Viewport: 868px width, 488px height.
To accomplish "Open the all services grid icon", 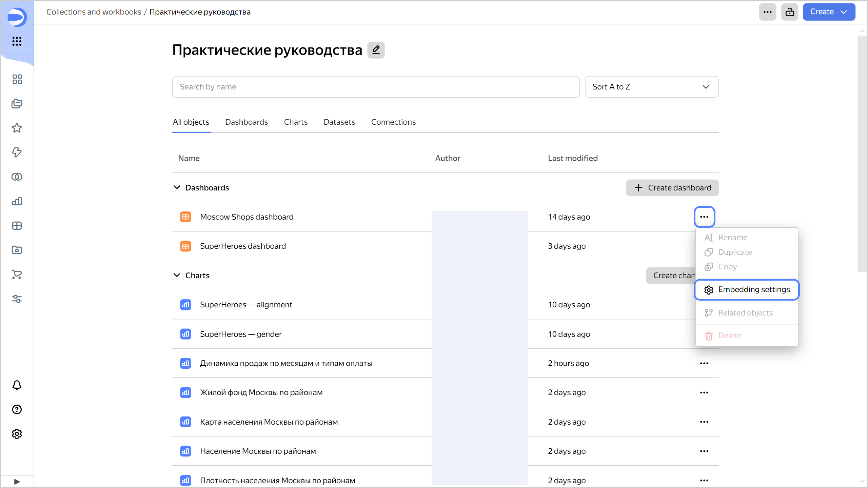I will [17, 41].
